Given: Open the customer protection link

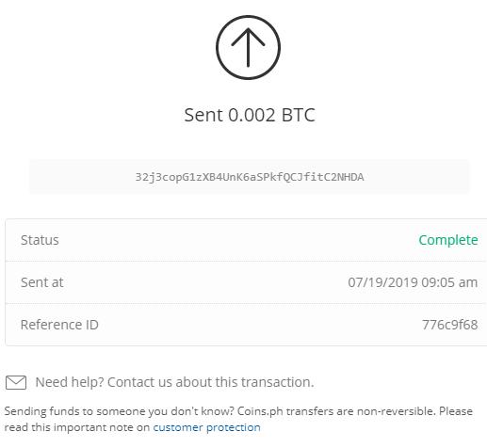Looking at the screenshot, I should tap(206, 427).
